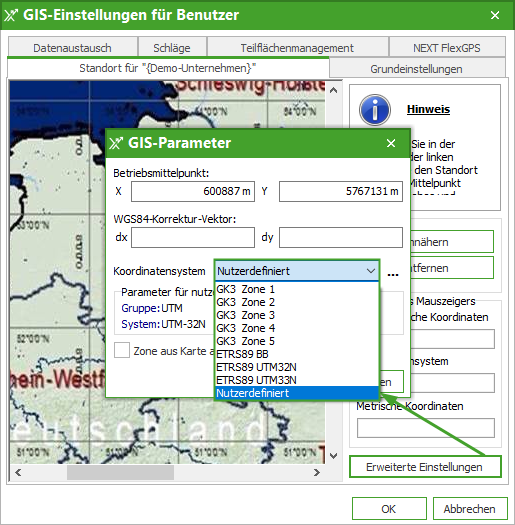Go to the Grundeinstellungen tab
The width and height of the screenshot is (515, 525).
coord(417,69)
